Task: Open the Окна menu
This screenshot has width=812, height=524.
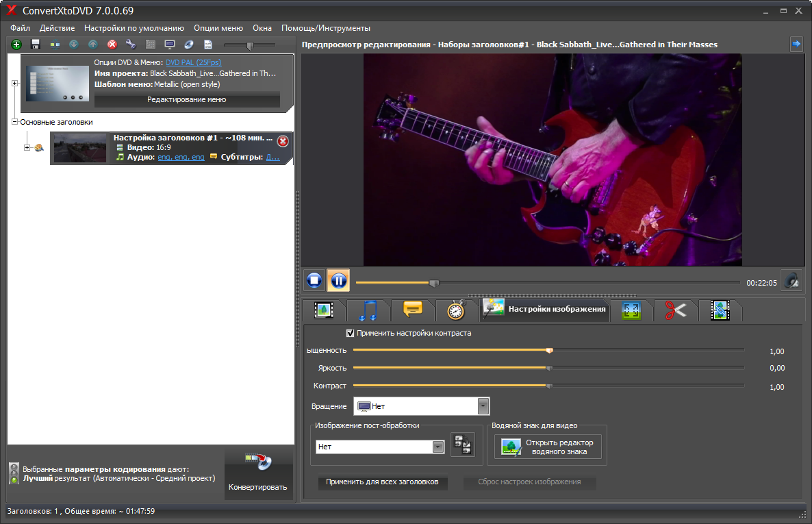Action: pyautogui.click(x=262, y=28)
